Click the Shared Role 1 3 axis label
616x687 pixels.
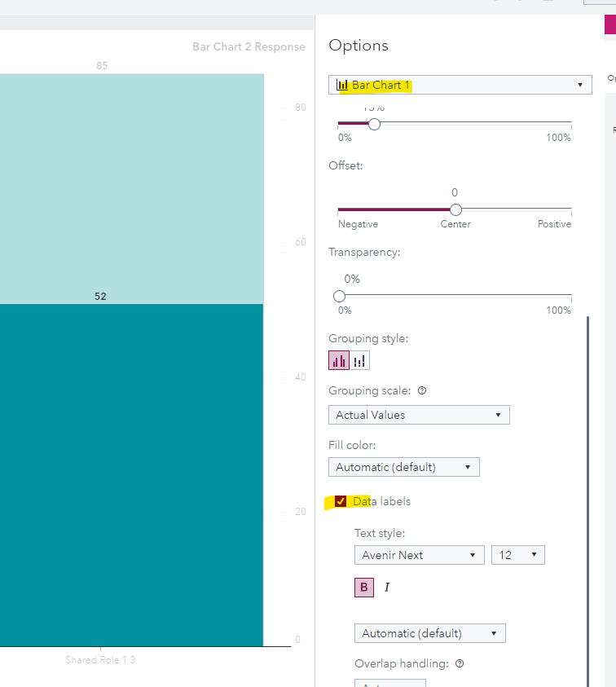[x=100, y=660]
